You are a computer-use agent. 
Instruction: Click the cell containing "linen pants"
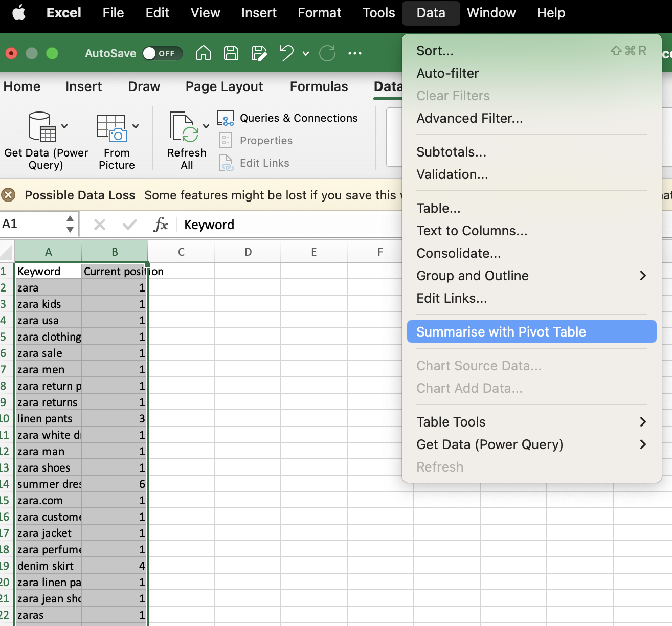click(48, 418)
